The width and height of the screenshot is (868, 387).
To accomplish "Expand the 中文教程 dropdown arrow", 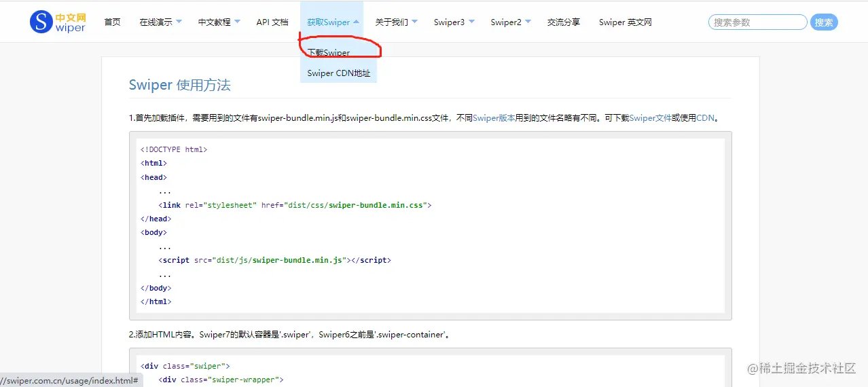I will [237, 22].
